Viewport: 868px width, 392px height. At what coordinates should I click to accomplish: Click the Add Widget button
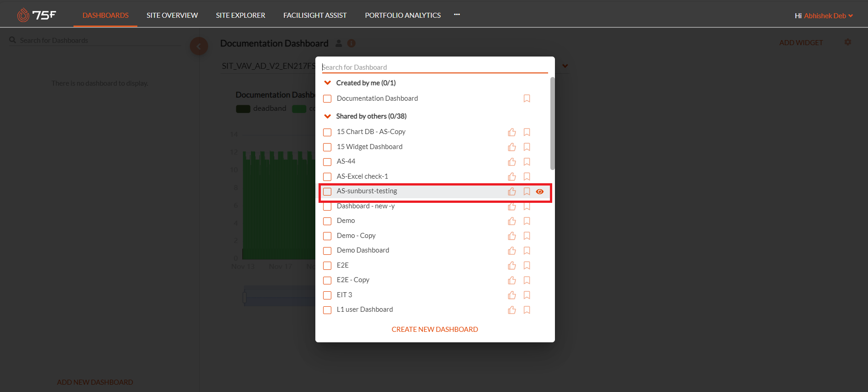801,42
